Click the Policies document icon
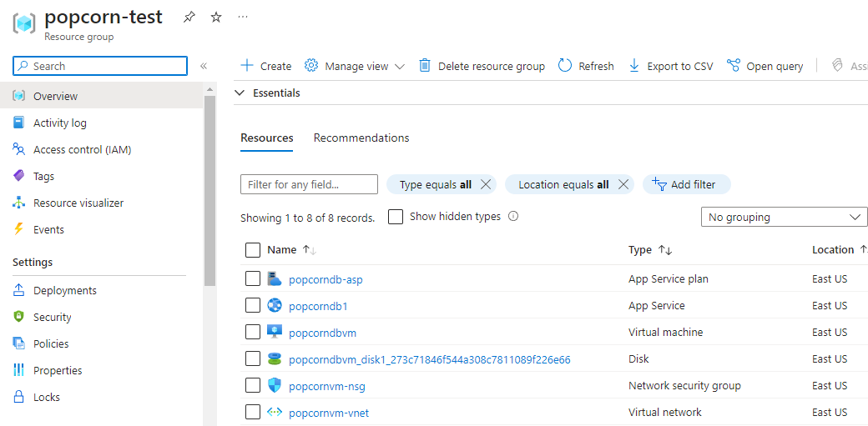This screenshot has width=868, height=426. point(19,343)
